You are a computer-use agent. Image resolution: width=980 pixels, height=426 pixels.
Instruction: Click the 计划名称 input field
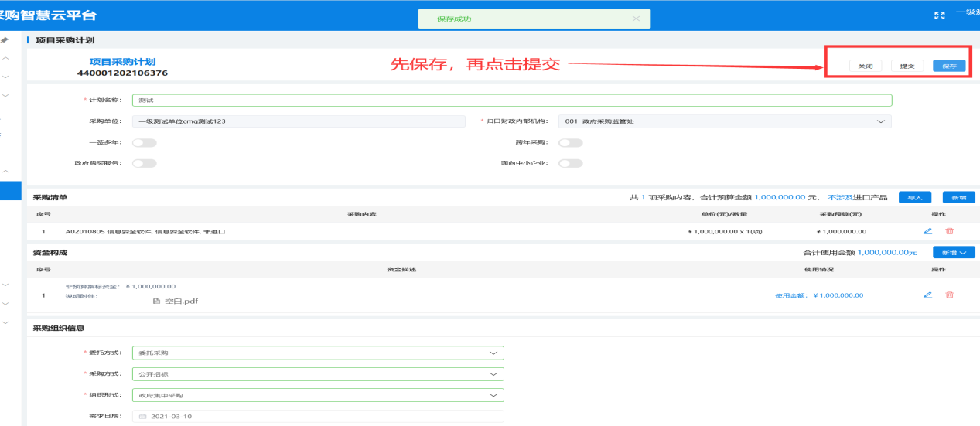click(x=511, y=101)
